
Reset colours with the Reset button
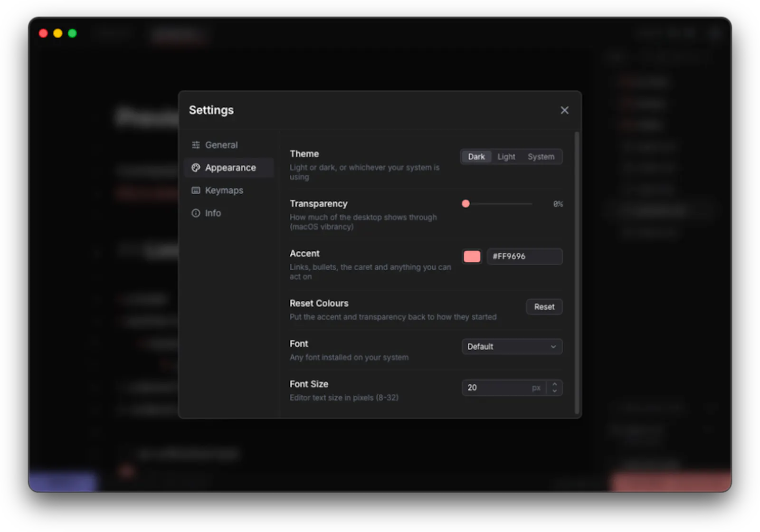[544, 307]
